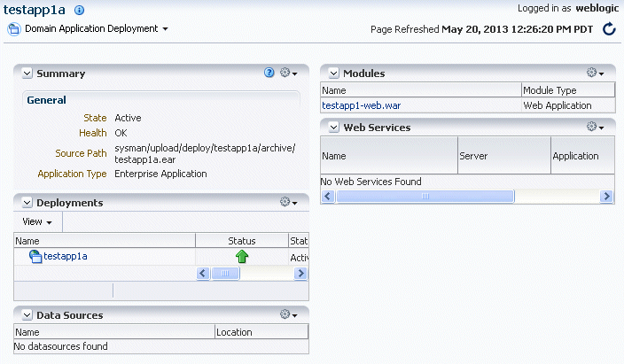624x364 pixels.
Task: Click the Name column header in Deployments
Action: pos(105,241)
